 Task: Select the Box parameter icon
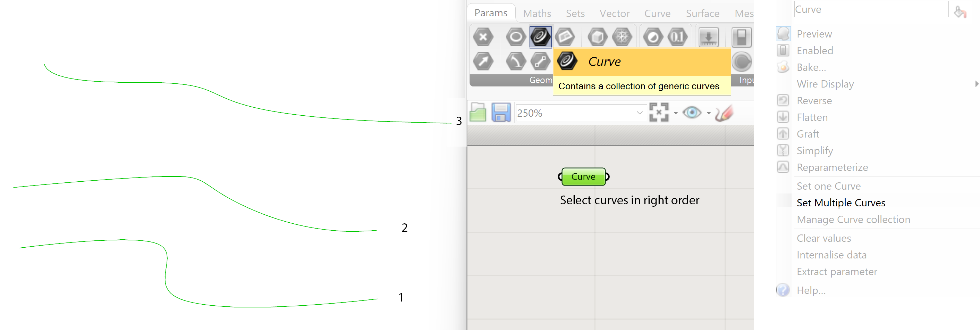coord(597,37)
